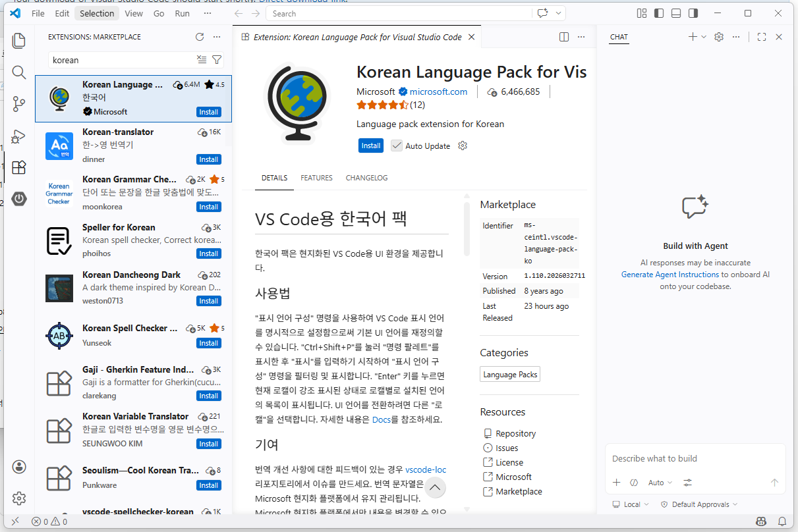This screenshot has height=532, width=798.
Task: Open notifications bell in status bar
Action: [783, 521]
